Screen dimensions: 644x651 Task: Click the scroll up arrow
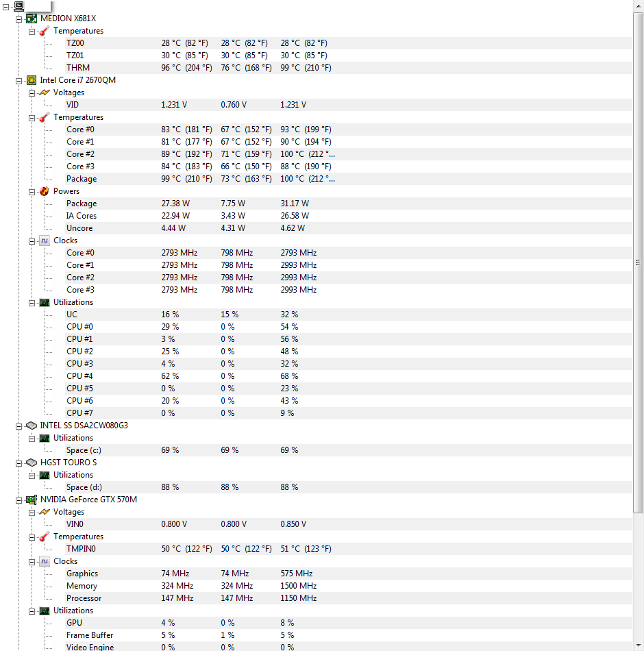tap(639, 6)
